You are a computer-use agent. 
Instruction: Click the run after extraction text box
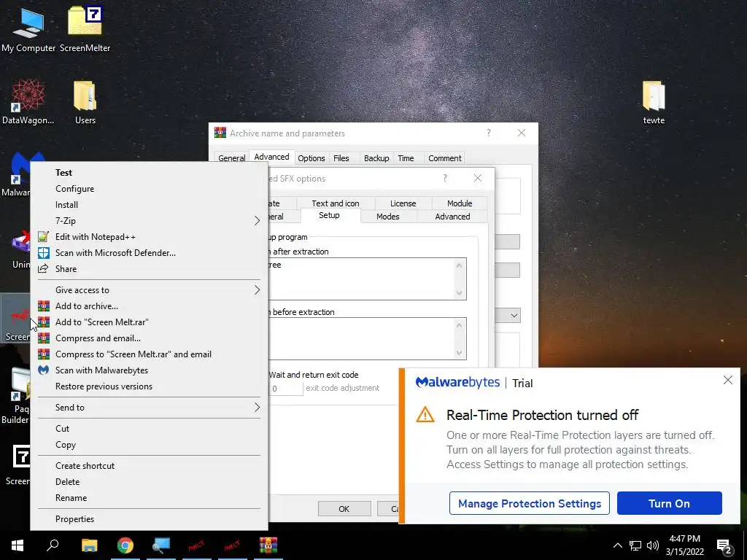(367, 279)
